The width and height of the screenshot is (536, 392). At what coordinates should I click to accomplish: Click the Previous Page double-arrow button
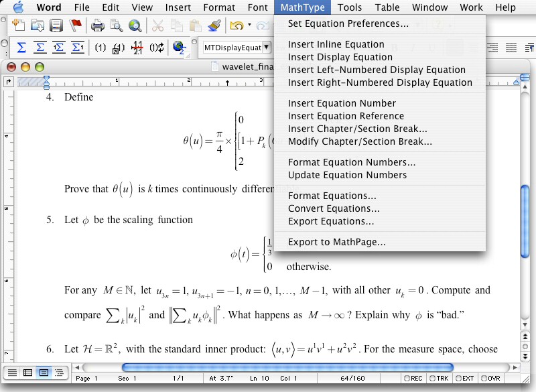[x=525, y=336]
